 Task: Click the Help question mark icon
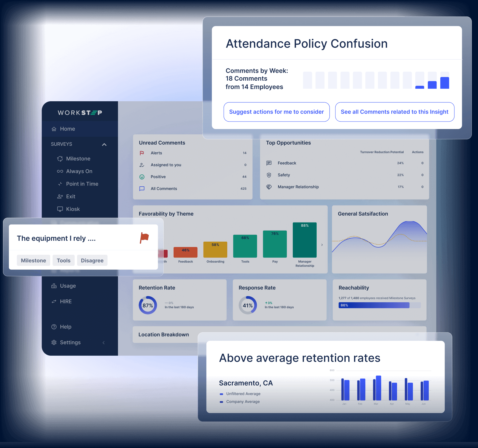(x=54, y=327)
